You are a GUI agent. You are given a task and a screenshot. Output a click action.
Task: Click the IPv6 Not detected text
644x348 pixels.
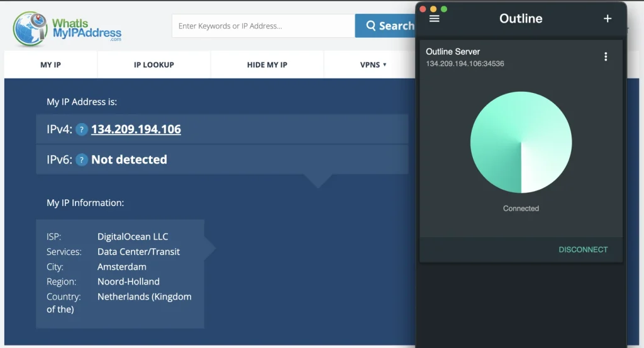coord(129,160)
